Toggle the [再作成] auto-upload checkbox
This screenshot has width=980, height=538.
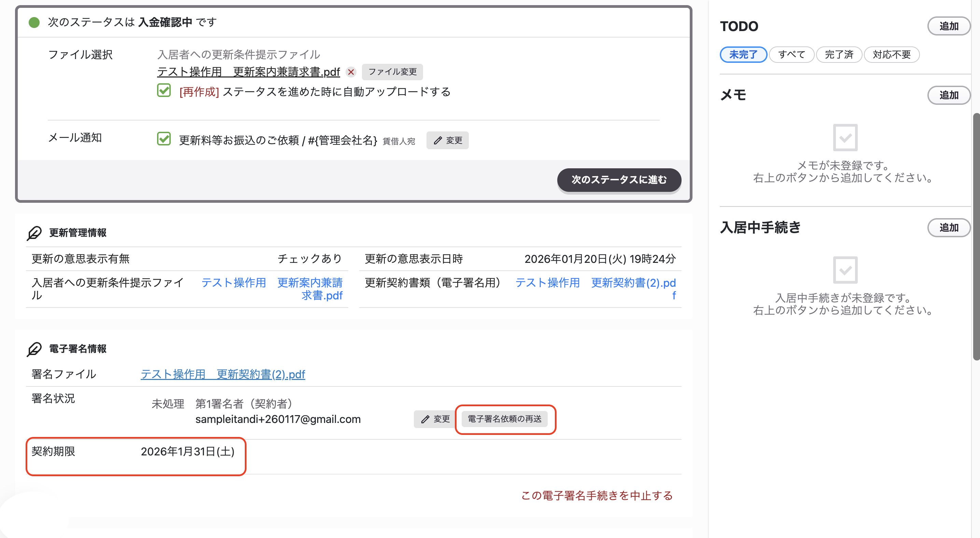(164, 90)
